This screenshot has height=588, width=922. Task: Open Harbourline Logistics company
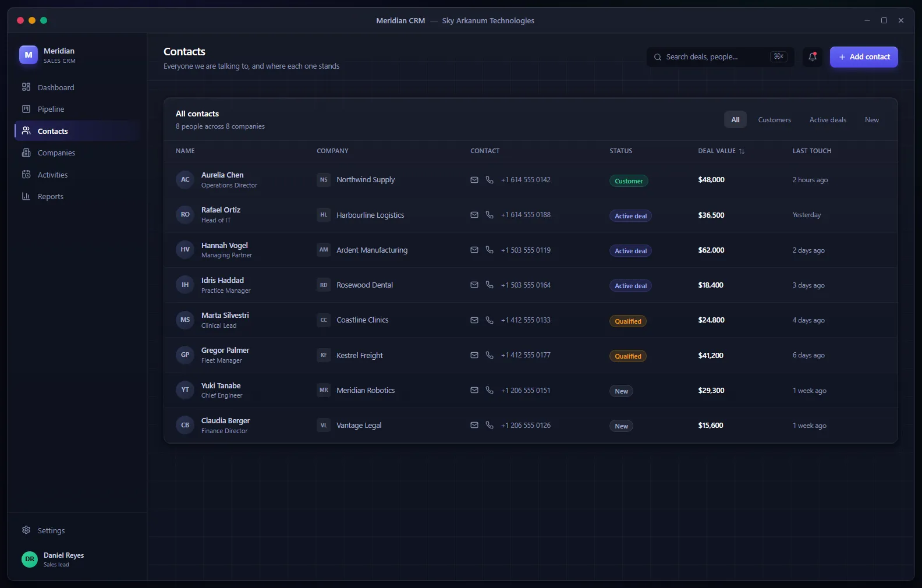[x=370, y=215]
